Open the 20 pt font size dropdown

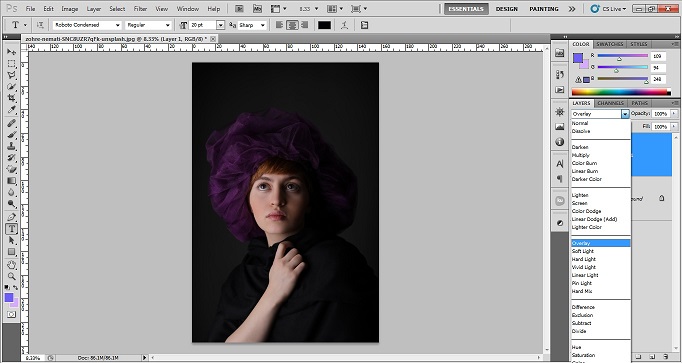tap(221, 25)
